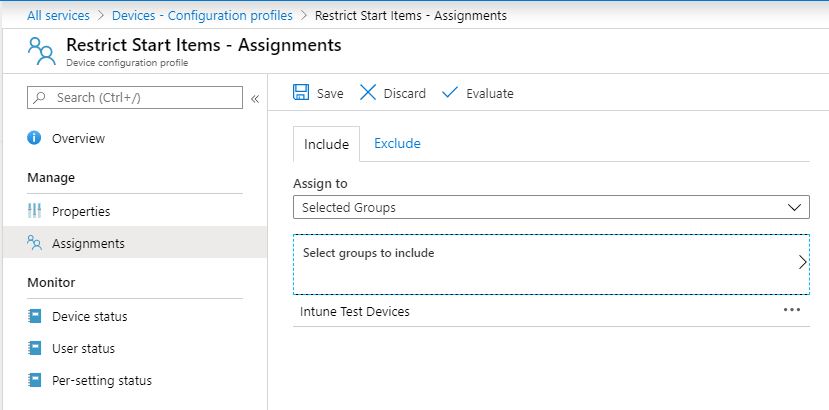Click the Search (Ctrl+/) input field
The image size is (829, 410).
135,98
